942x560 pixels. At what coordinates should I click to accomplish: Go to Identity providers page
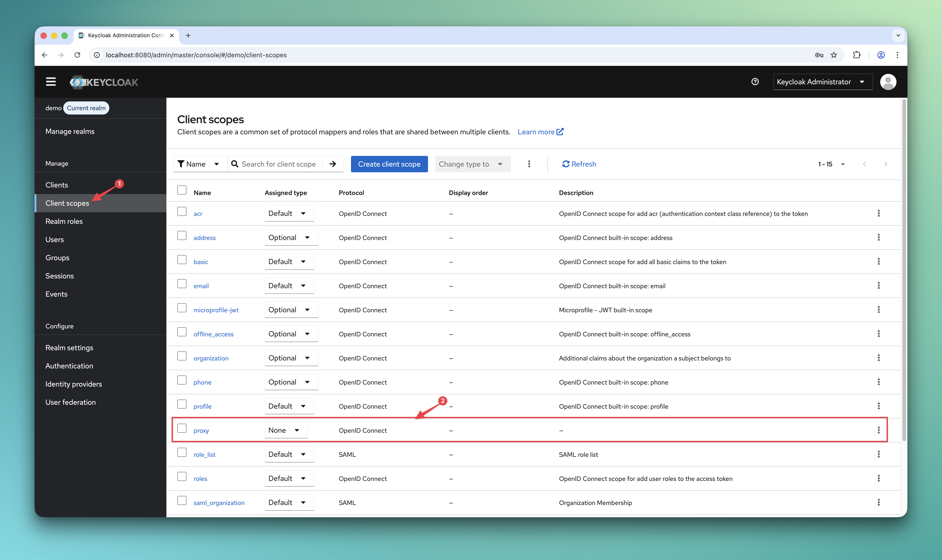101,384
